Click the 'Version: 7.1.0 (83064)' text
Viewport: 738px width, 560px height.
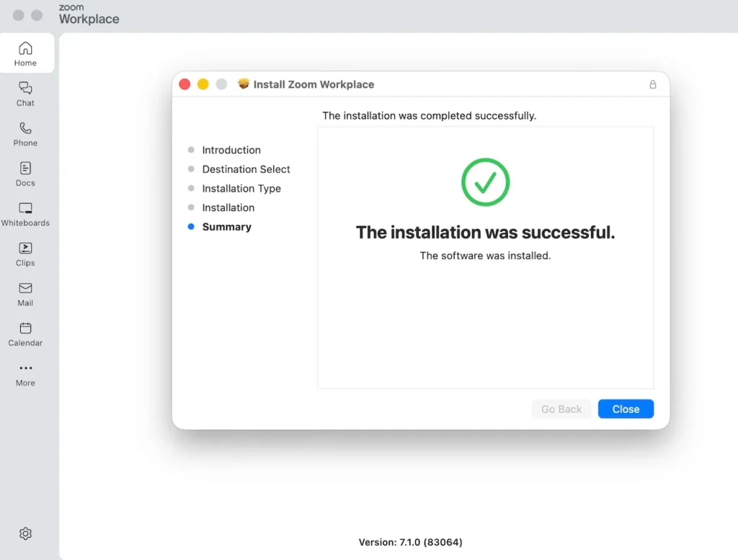point(410,542)
